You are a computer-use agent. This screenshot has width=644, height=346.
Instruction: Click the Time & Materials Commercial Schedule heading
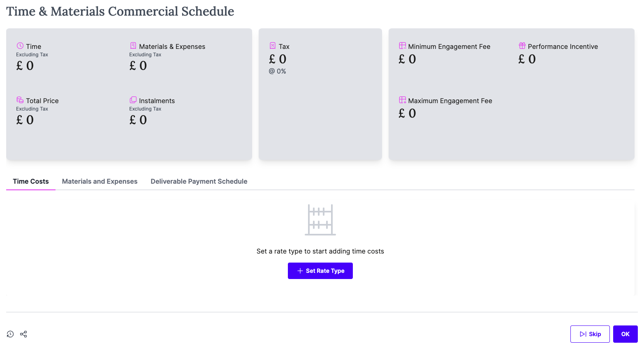click(120, 12)
